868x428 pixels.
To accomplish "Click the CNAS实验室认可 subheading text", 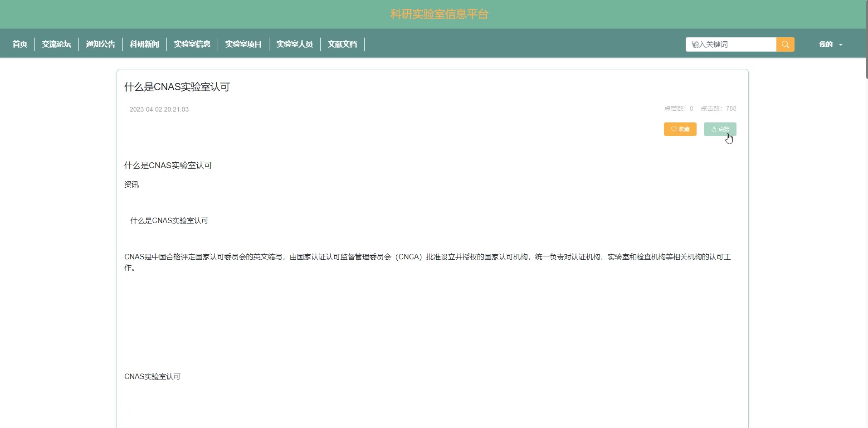I will tap(152, 377).
